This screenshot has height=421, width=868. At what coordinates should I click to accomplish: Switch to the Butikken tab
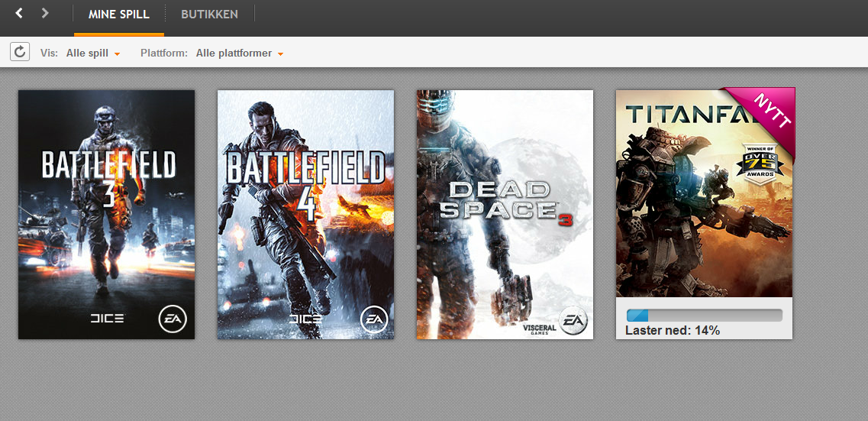tap(209, 15)
